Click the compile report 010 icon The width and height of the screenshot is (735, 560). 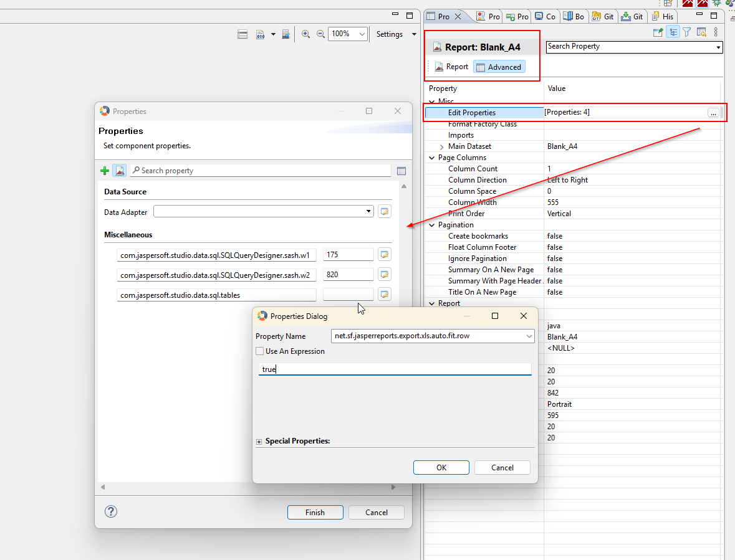261,34
